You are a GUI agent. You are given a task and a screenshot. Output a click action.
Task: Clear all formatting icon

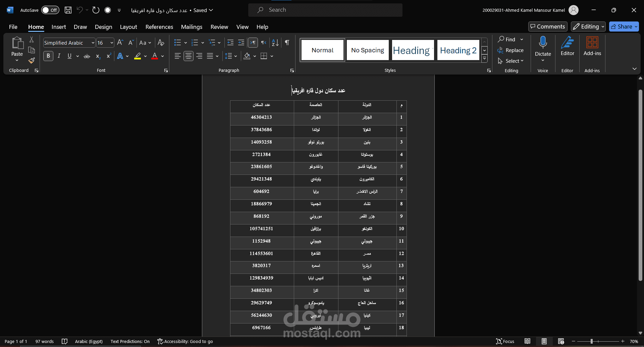(x=161, y=43)
